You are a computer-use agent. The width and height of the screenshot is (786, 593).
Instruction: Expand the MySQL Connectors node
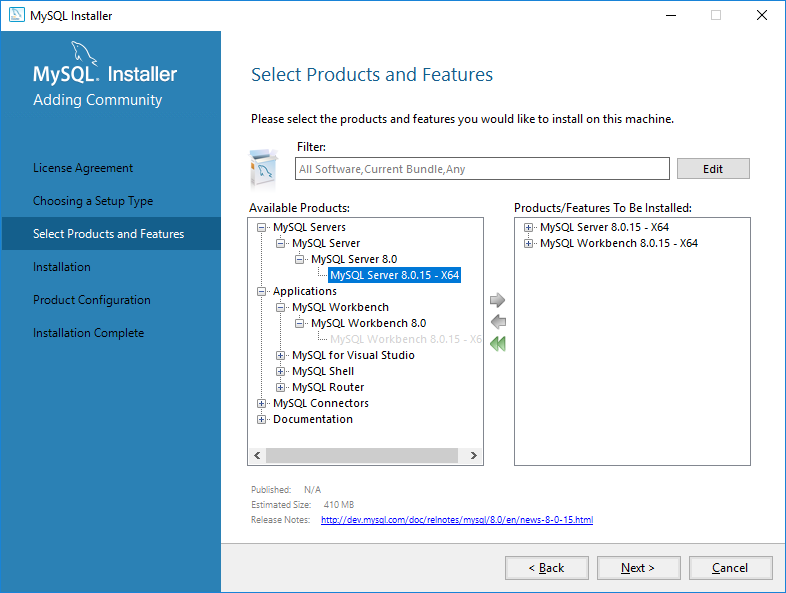coord(261,404)
